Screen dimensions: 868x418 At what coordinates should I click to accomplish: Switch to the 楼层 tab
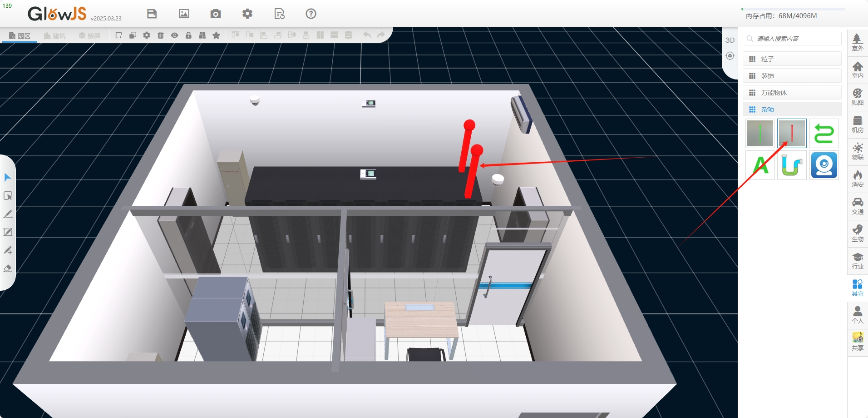(89, 35)
